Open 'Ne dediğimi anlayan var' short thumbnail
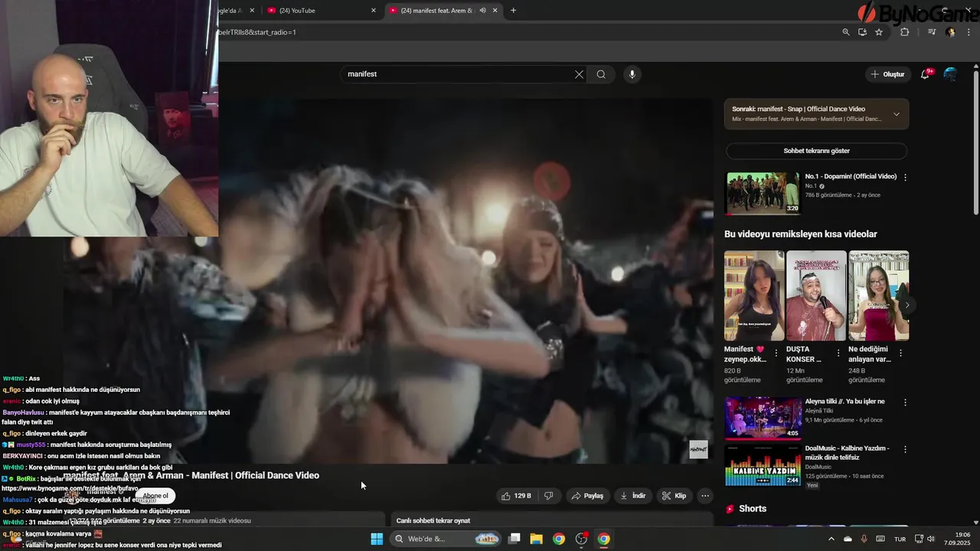The image size is (980, 551). (879, 295)
